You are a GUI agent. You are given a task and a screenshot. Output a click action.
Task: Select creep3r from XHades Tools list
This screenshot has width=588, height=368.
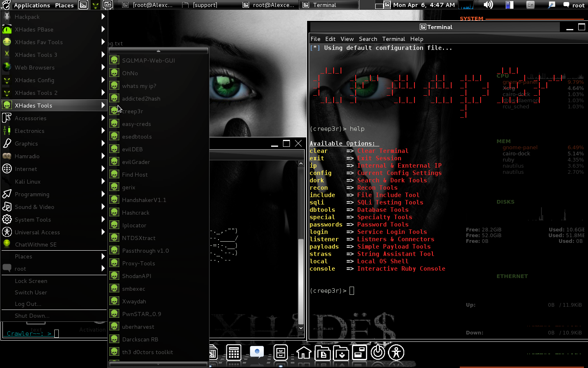tap(158, 111)
